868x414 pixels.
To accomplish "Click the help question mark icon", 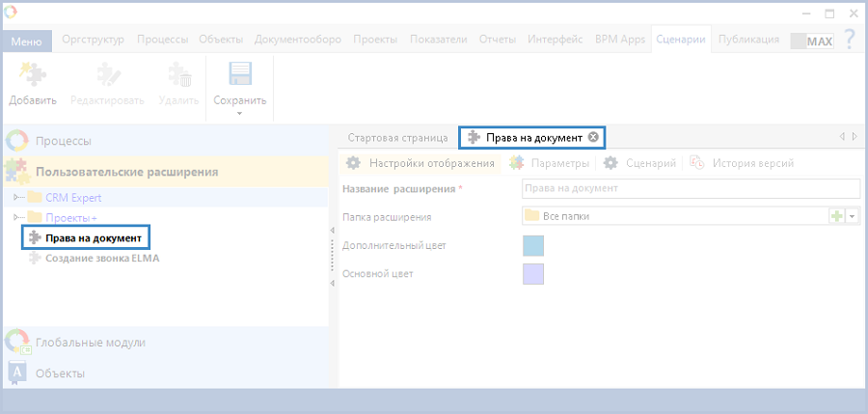I will point(850,40).
